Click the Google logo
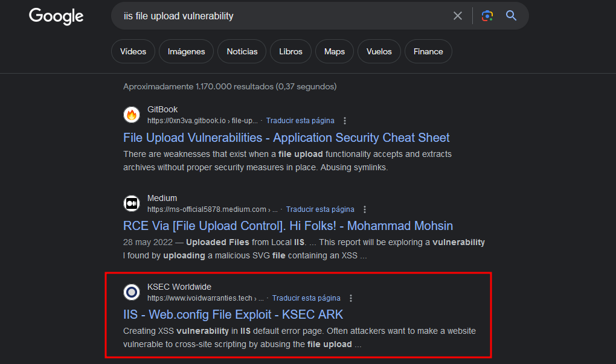Screen dimensions: 616x364 [56, 16]
